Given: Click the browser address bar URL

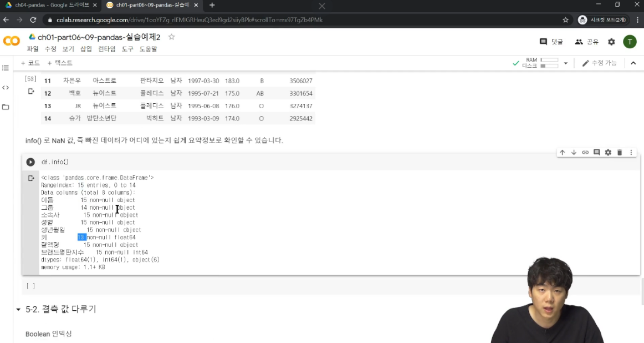Looking at the screenshot, I should pyautogui.click(x=190, y=20).
